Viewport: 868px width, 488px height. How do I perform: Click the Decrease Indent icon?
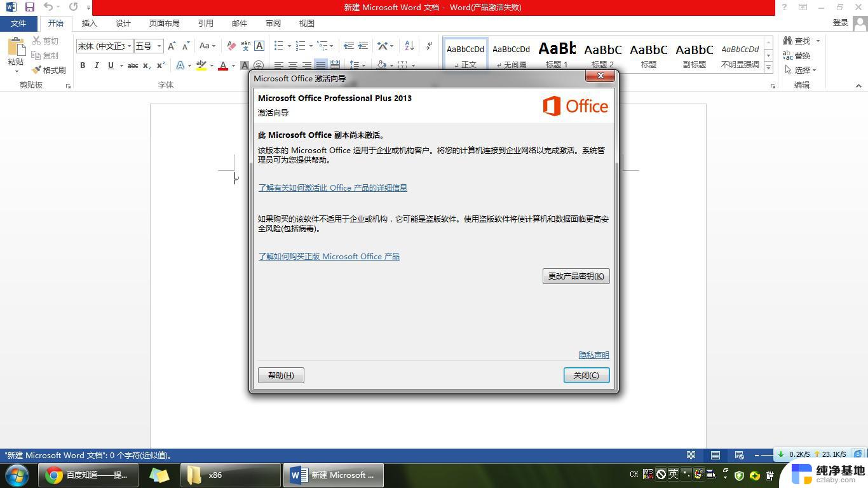point(349,46)
